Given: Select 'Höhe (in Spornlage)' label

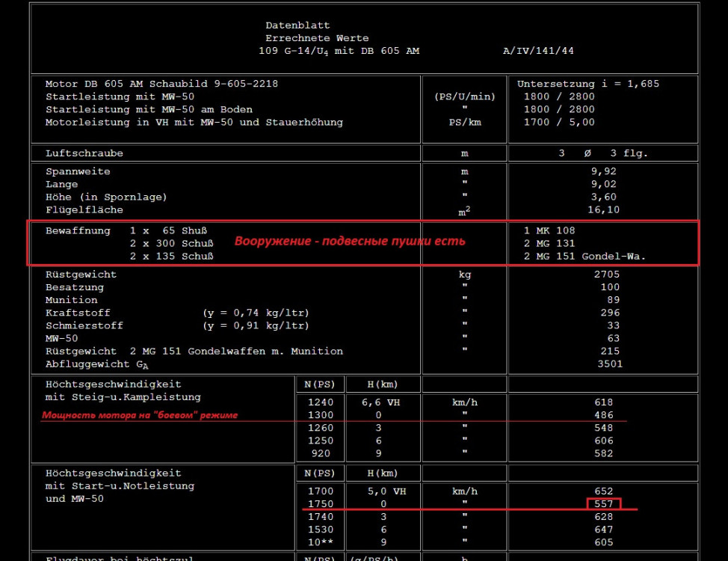Looking at the screenshot, I should click(106, 197).
